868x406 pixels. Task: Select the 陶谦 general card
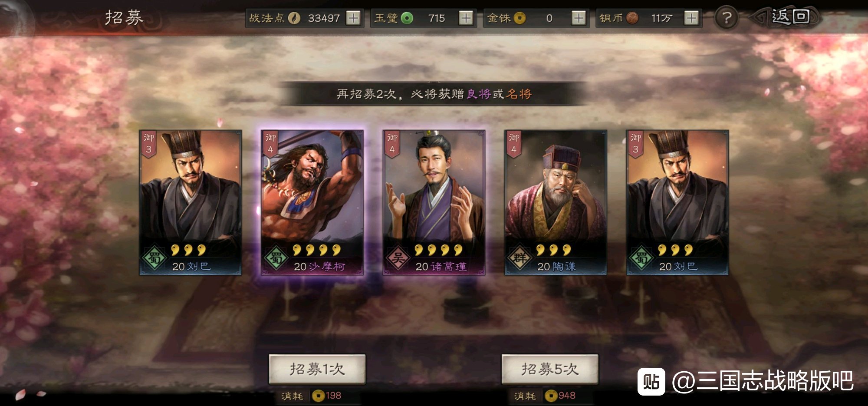pyautogui.click(x=556, y=202)
